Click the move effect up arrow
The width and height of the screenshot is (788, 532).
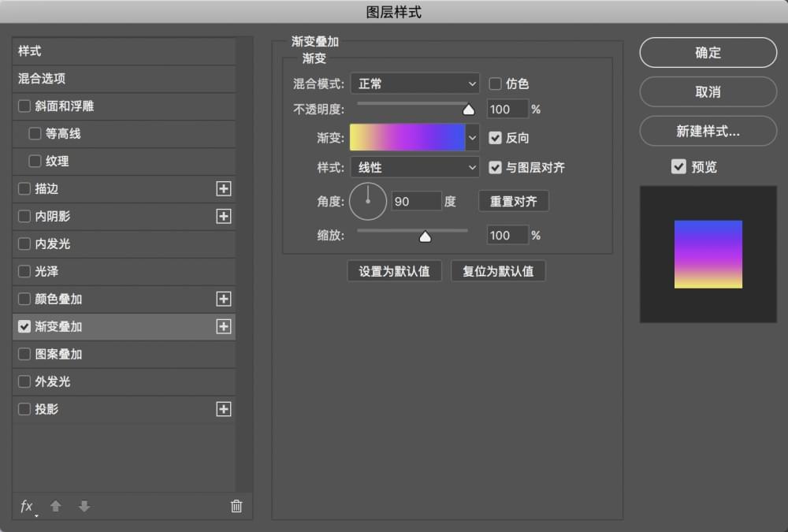pos(56,506)
